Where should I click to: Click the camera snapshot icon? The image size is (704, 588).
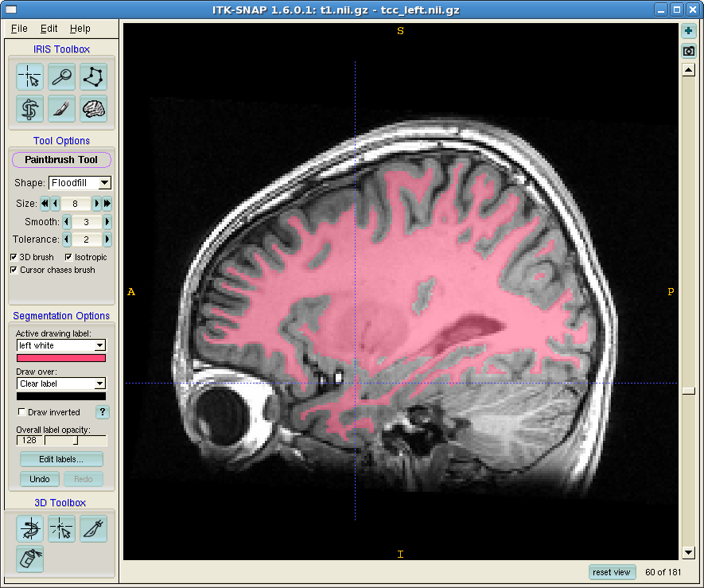(689, 52)
